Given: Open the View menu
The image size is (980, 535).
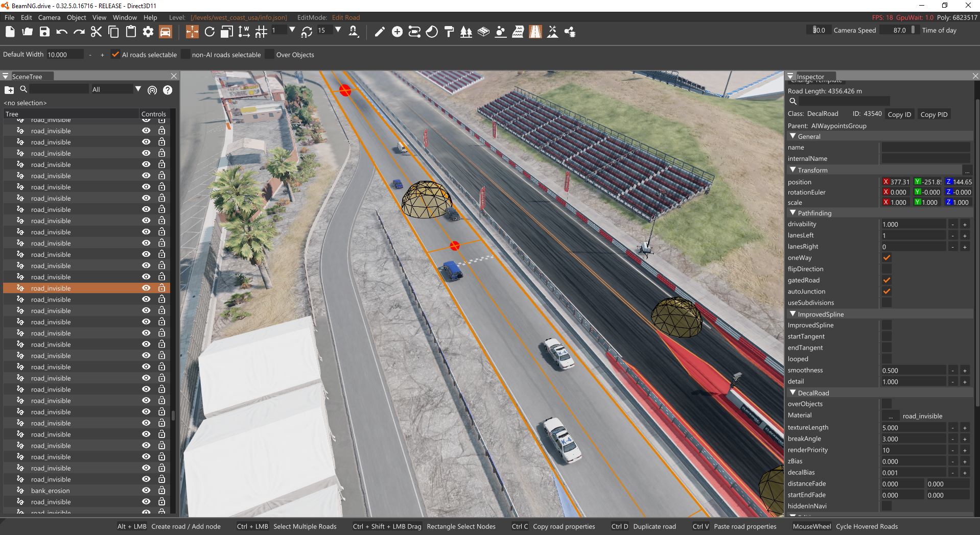Looking at the screenshot, I should (99, 17).
